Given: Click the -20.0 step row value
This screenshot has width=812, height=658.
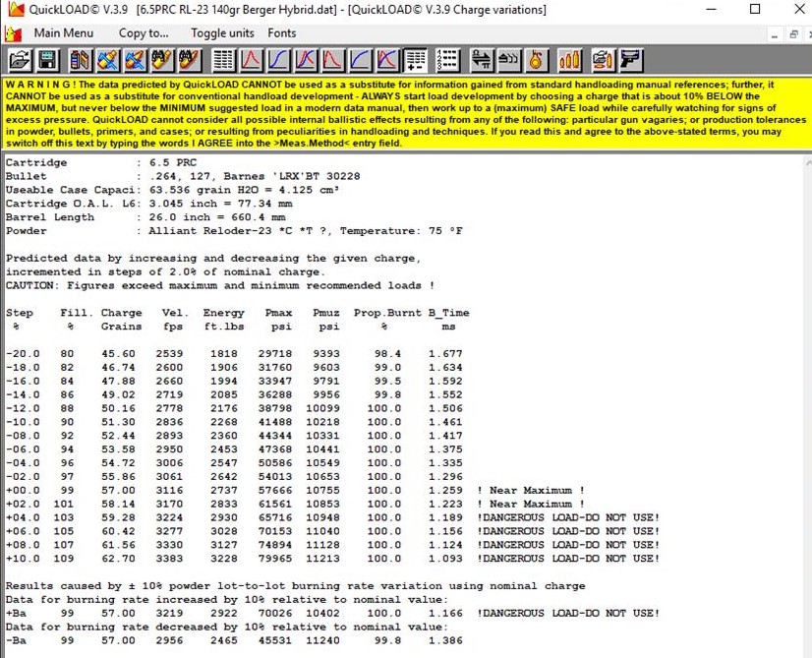Looking at the screenshot, I should pos(23,353).
